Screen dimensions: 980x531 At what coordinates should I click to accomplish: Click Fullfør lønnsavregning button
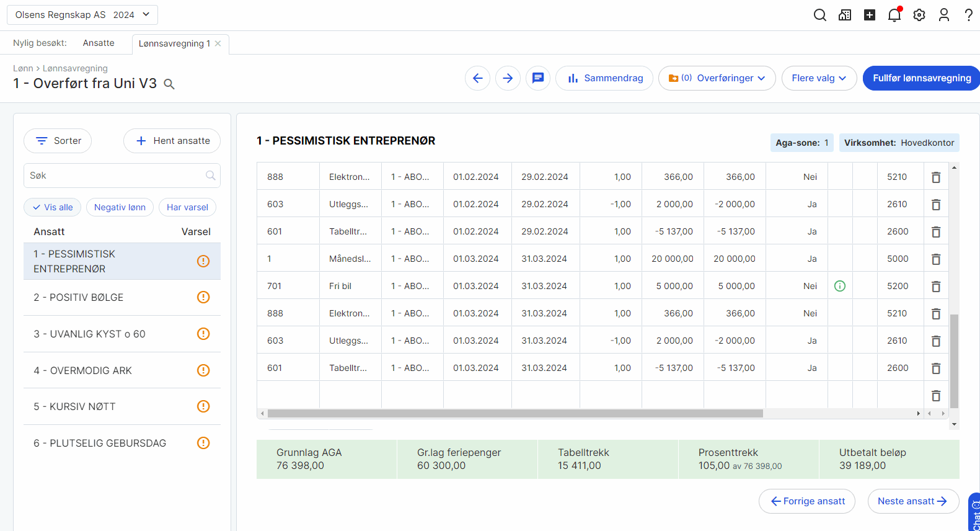(921, 78)
